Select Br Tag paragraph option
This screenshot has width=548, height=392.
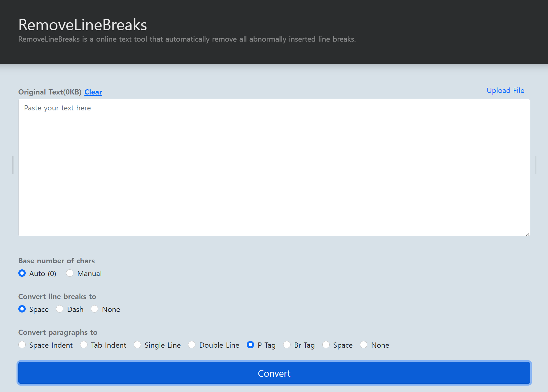click(287, 345)
